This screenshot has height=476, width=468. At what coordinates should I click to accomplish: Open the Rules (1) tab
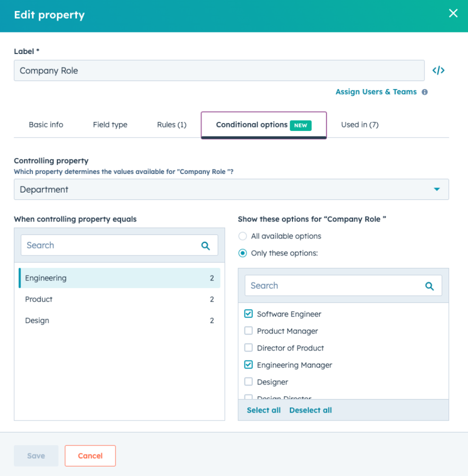pyautogui.click(x=171, y=125)
